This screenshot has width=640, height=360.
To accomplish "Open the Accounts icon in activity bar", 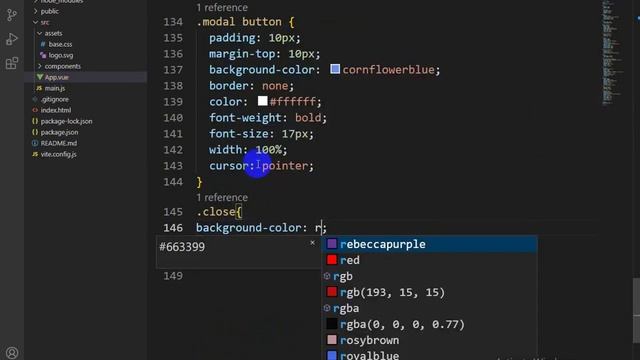I will click(x=12, y=353).
